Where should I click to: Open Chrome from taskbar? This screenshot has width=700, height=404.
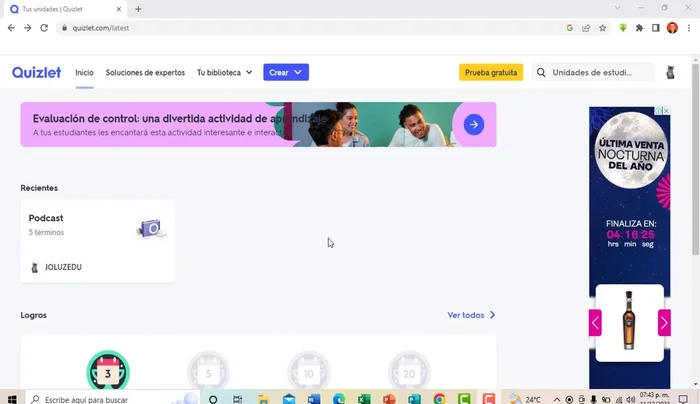[x=439, y=399]
